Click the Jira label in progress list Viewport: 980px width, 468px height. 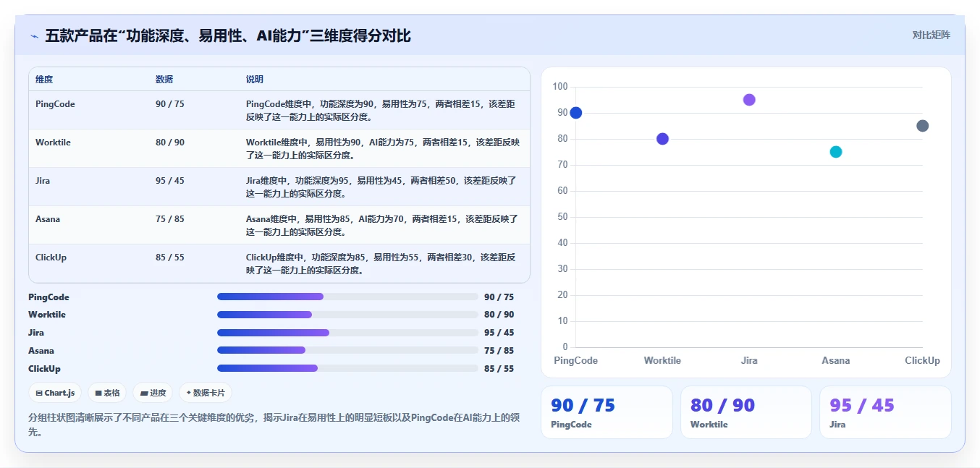click(x=36, y=333)
